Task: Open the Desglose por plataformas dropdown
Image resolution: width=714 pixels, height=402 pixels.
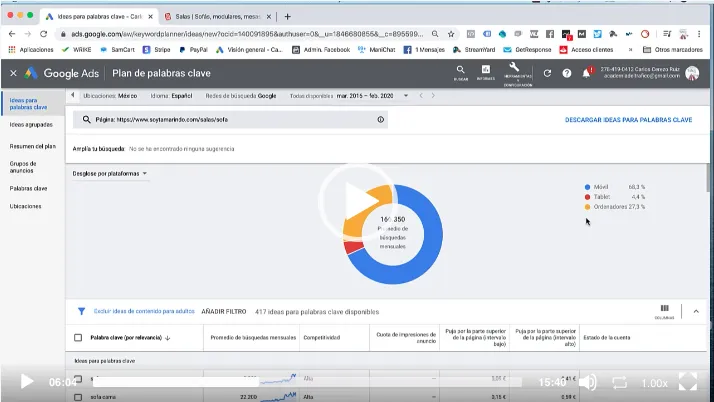Action: tap(110, 173)
